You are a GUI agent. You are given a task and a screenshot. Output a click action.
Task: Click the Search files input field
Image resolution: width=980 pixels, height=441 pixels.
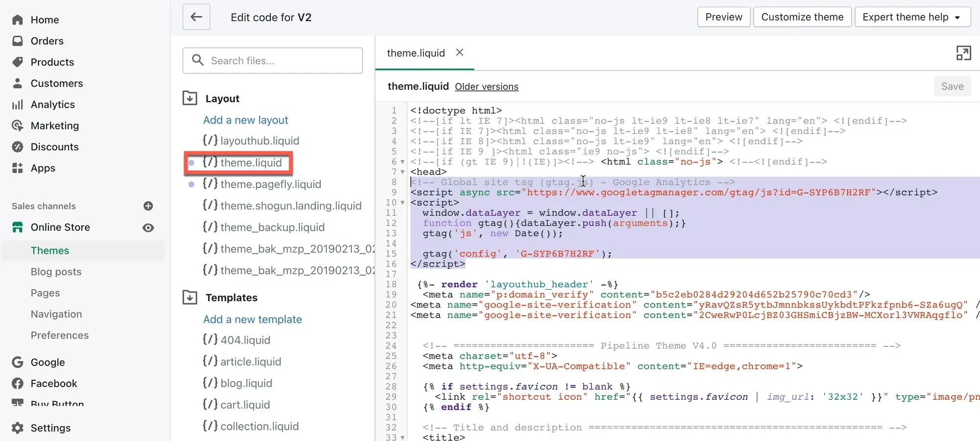coord(272,60)
